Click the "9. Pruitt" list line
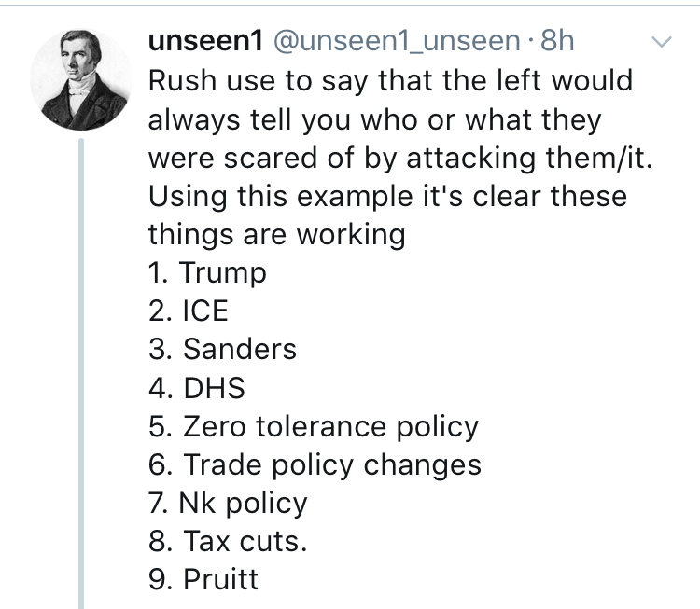 click(x=203, y=579)
